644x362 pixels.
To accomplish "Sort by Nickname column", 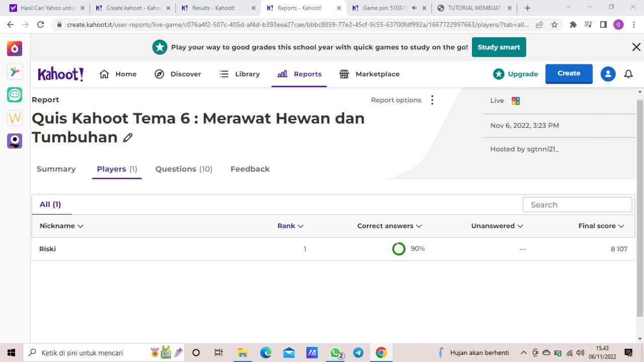I will tap(61, 226).
